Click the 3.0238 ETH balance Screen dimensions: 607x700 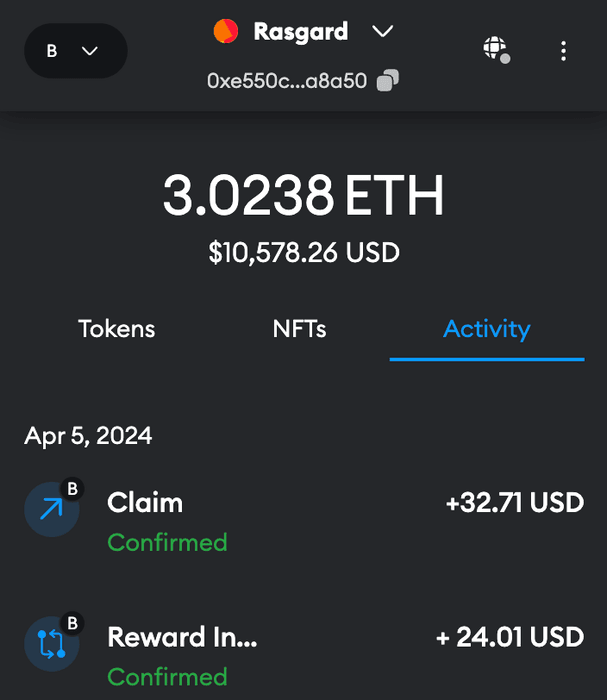[x=303, y=196]
